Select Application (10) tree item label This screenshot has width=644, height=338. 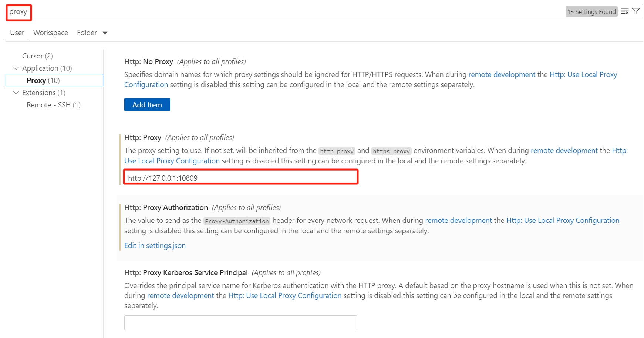point(47,68)
